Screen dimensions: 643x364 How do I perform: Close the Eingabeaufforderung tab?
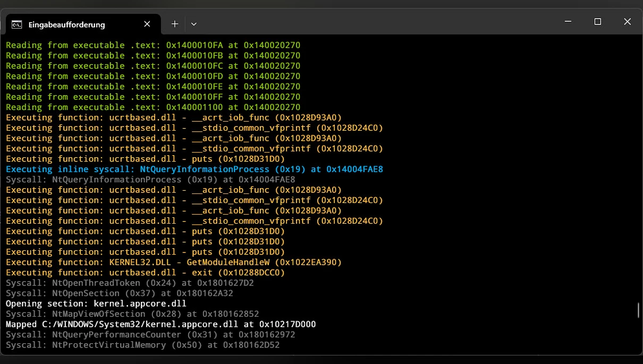tap(147, 24)
